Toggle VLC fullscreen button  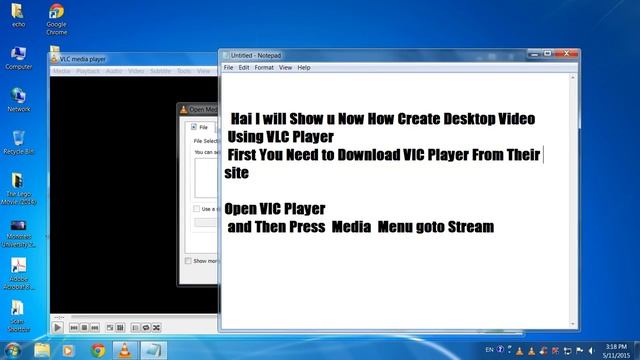[x=110, y=327]
